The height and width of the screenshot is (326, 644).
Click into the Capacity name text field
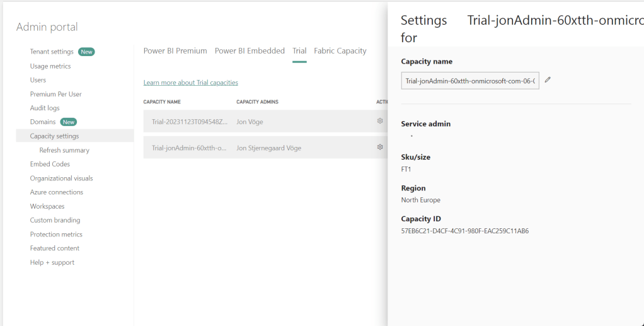[469, 81]
